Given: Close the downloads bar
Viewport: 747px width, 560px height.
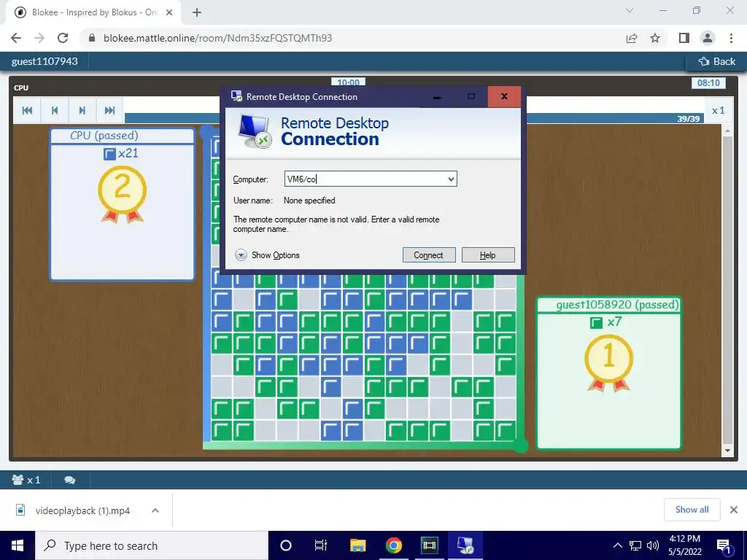Looking at the screenshot, I should coord(734,510).
